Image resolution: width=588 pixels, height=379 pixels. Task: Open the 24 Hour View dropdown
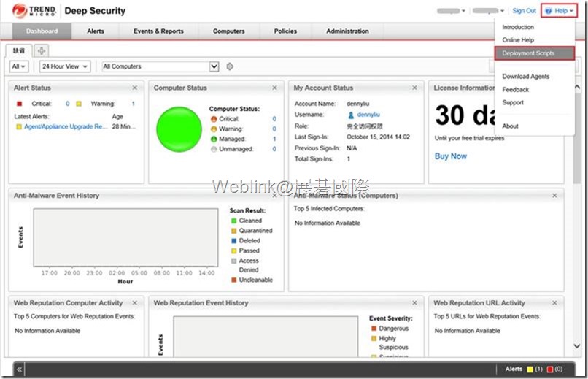click(65, 66)
